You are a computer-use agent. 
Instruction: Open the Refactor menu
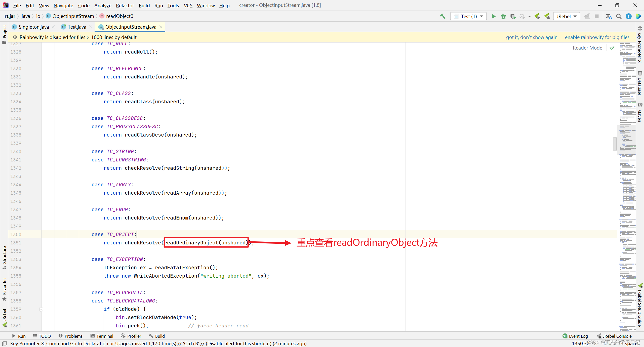click(125, 6)
